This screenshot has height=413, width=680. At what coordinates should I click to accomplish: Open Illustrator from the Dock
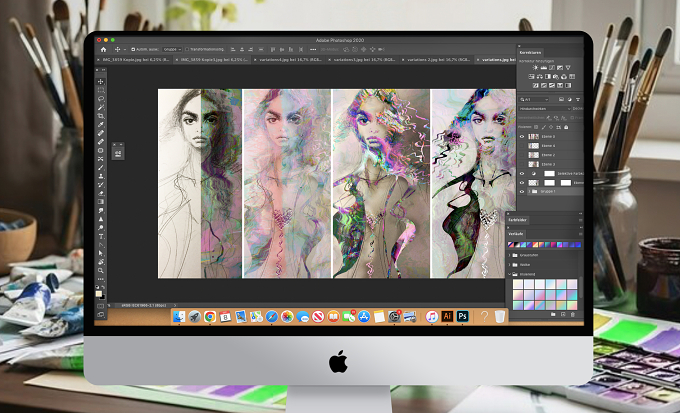(447, 316)
